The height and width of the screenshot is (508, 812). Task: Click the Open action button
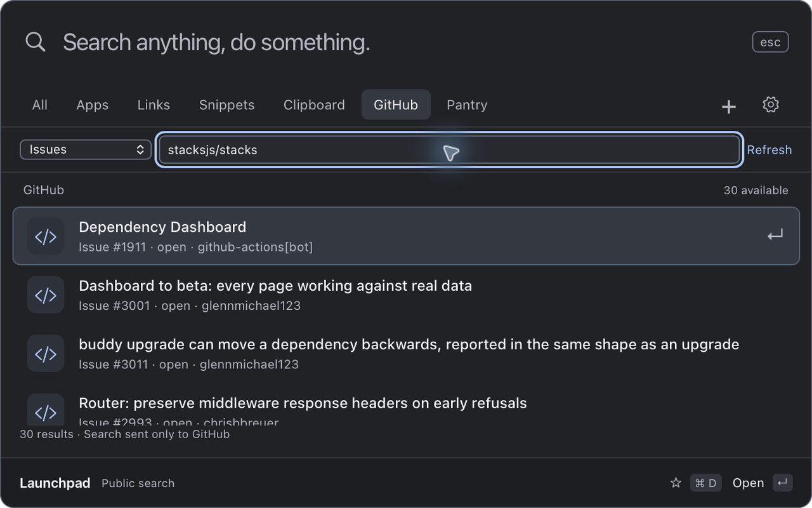pyautogui.click(x=748, y=483)
